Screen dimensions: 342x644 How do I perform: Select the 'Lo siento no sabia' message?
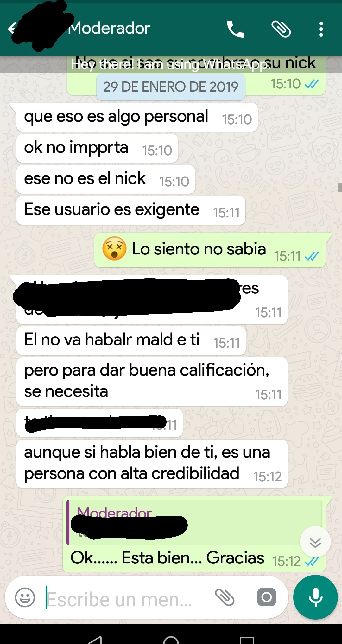click(210, 250)
